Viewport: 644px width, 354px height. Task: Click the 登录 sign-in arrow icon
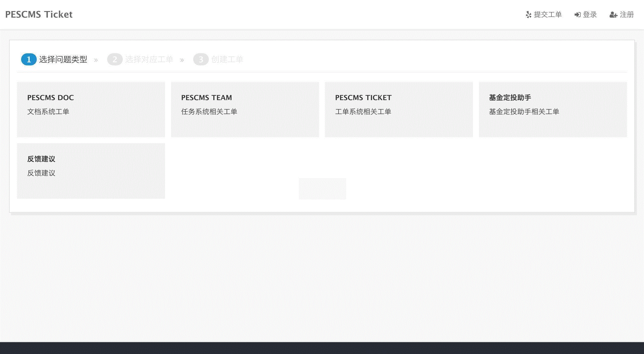(577, 15)
